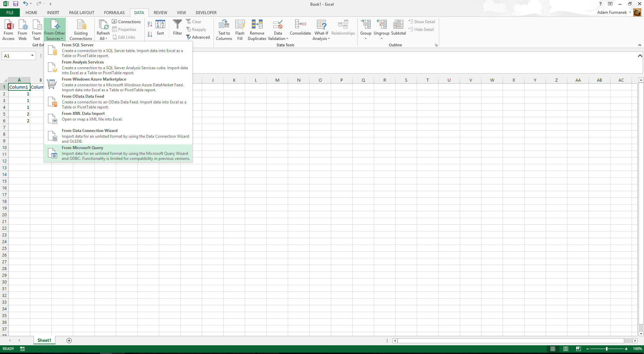Open the Name Box dropdown arrow
644x354 pixels.
(32, 56)
